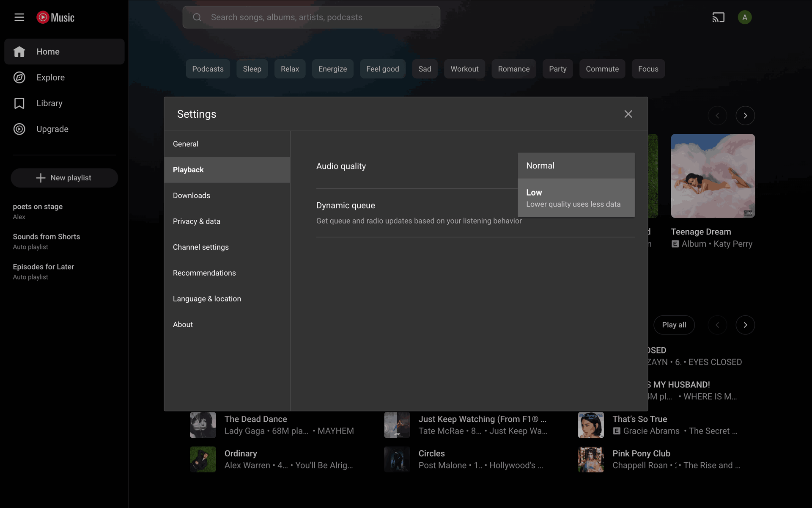Open Just Keep Watching song thumbnail
The image size is (812, 508).
397,425
